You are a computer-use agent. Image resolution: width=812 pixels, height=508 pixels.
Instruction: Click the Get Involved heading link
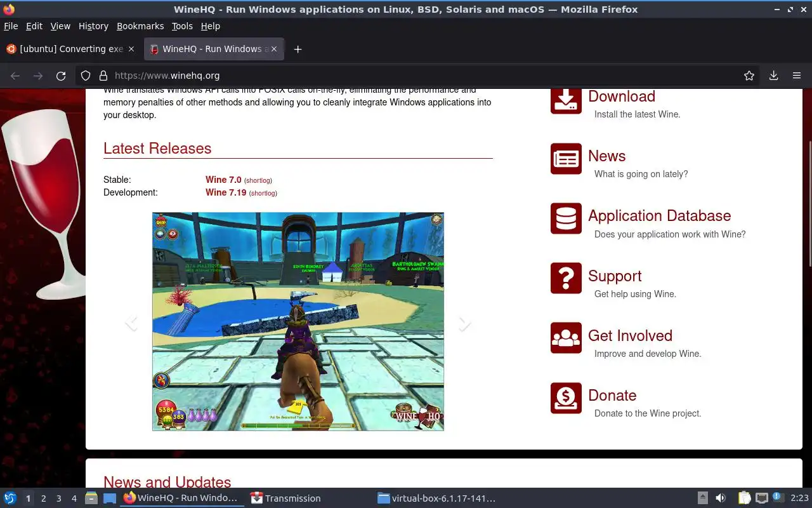pyautogui.click(x=630, y=336)
